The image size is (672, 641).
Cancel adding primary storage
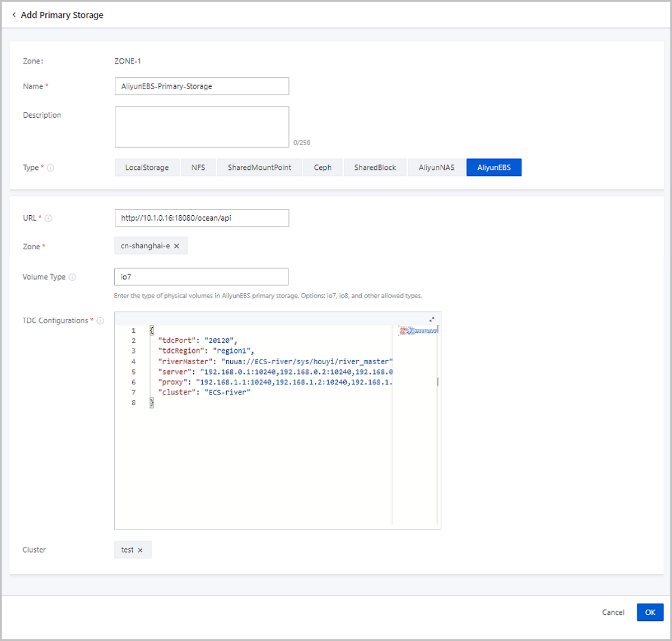tap(613, 612)
